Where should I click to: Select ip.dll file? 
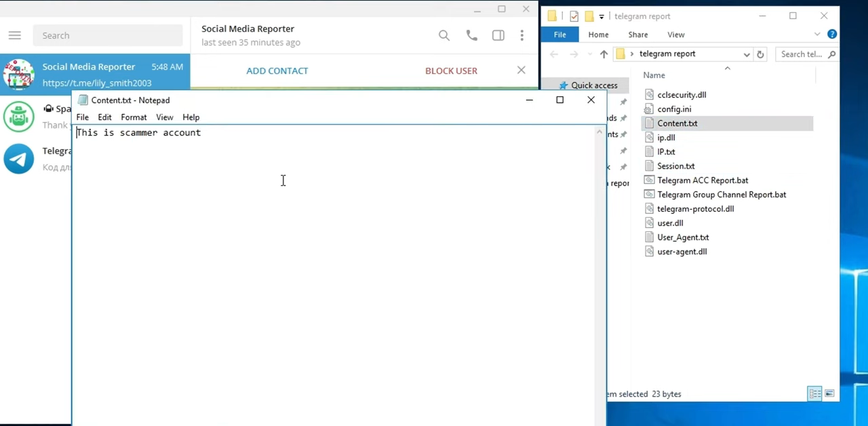[666, 138]
